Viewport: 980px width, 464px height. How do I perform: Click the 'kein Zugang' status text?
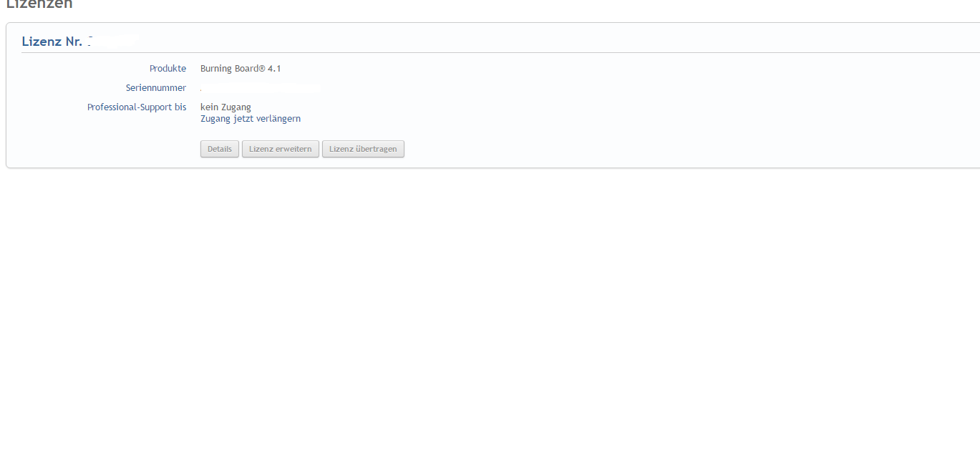(x=225, y=107)
